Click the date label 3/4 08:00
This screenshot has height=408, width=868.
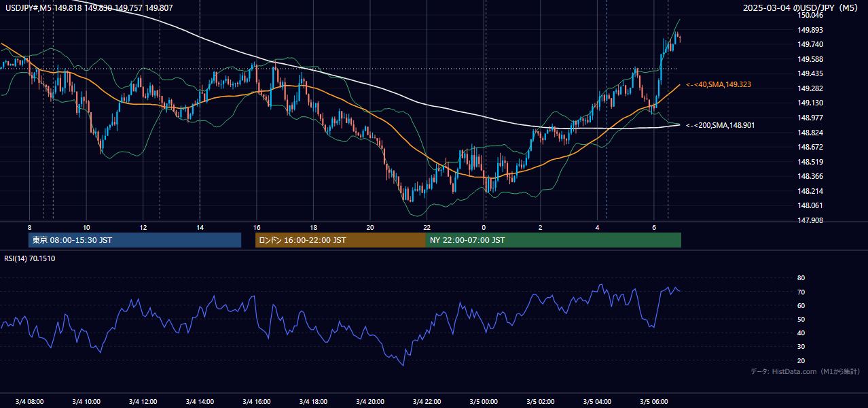click(29, 401)
